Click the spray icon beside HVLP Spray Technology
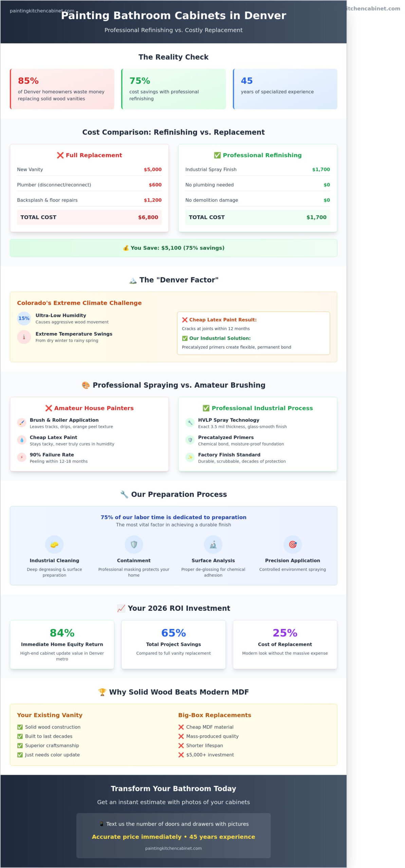The height and width of the screenshot is (868, 405). [190, 423]
